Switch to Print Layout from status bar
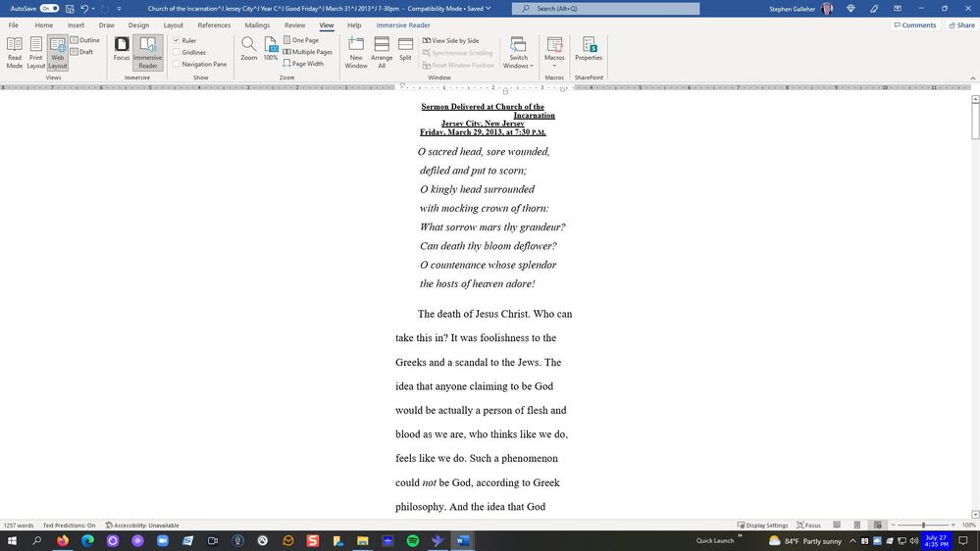Screen dimensions: 980x551 tap(857, 526)
